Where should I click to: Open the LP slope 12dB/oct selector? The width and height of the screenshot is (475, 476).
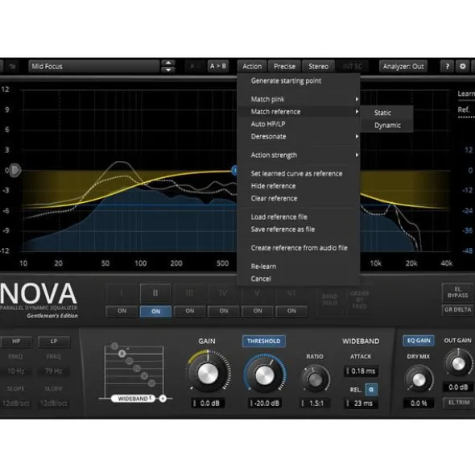pyautogui.click(x=54, y=404)
